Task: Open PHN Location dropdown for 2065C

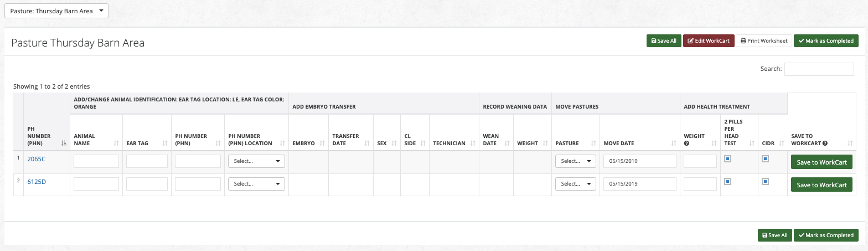Action: 256,161
